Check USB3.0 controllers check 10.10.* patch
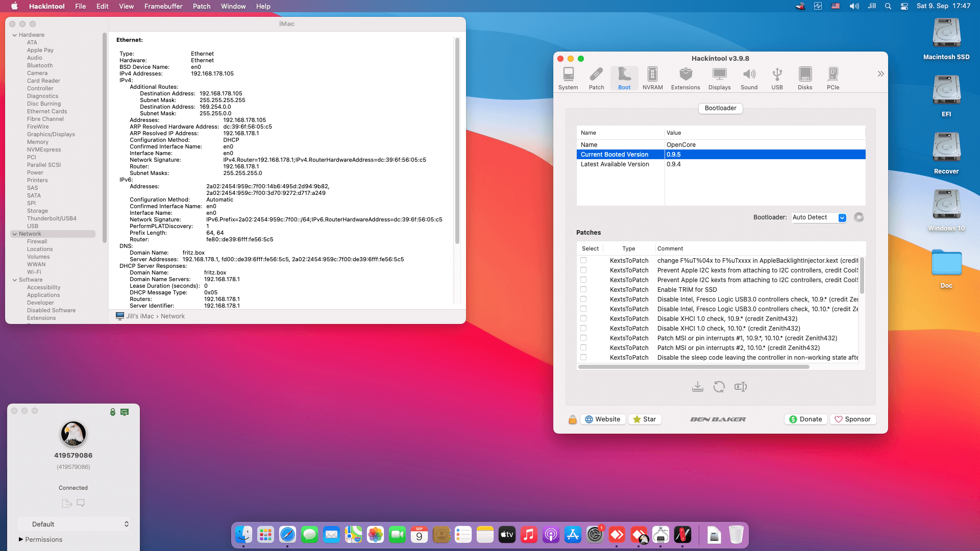Viewport: 980px width, 551px height. click(x=583, y=309)
